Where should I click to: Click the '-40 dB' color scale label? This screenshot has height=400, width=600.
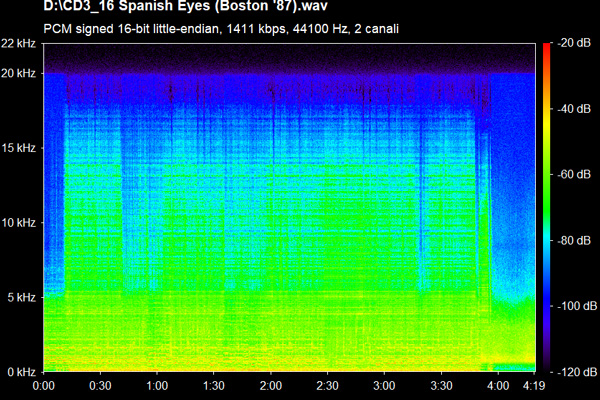point(574,109)
